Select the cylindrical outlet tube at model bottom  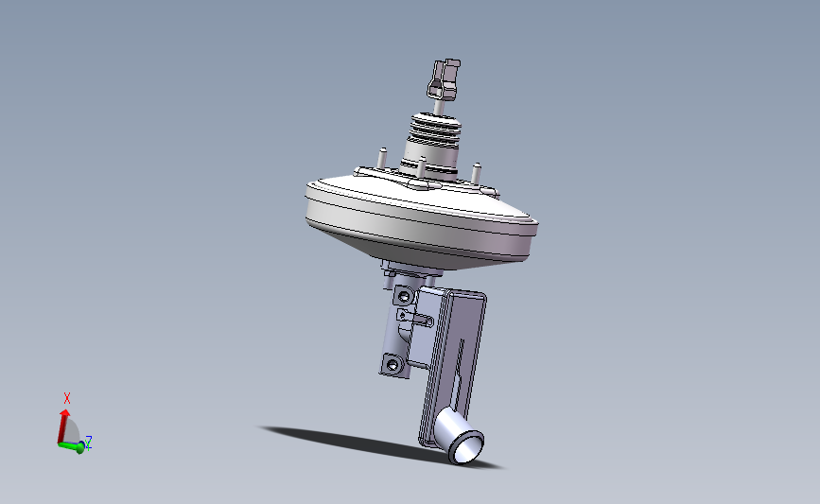[x=461, y=436]
